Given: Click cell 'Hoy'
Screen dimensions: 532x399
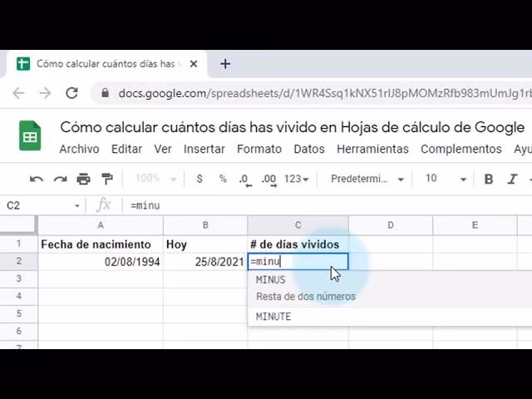Looking at the screenshot, I should point(205,244).
